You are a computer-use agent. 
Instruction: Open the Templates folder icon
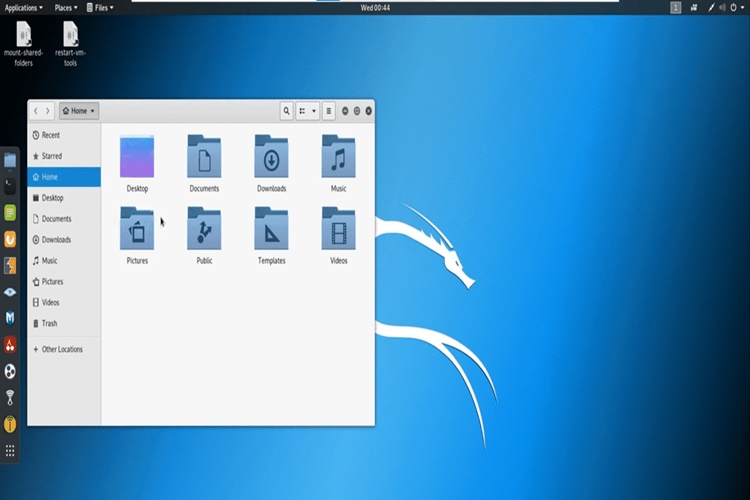coord(271,229)
